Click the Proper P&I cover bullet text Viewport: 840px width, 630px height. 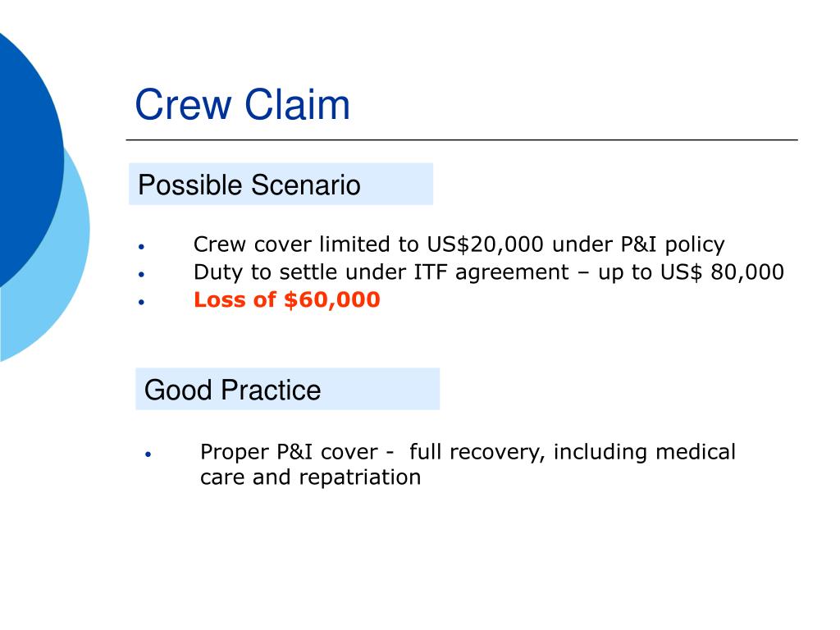pos(468,464)
